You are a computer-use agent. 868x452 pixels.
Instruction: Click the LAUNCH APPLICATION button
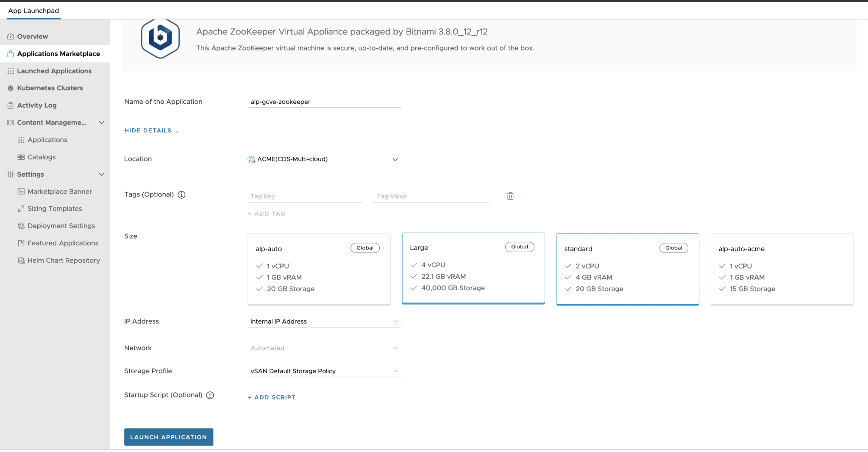pos(168,437)
